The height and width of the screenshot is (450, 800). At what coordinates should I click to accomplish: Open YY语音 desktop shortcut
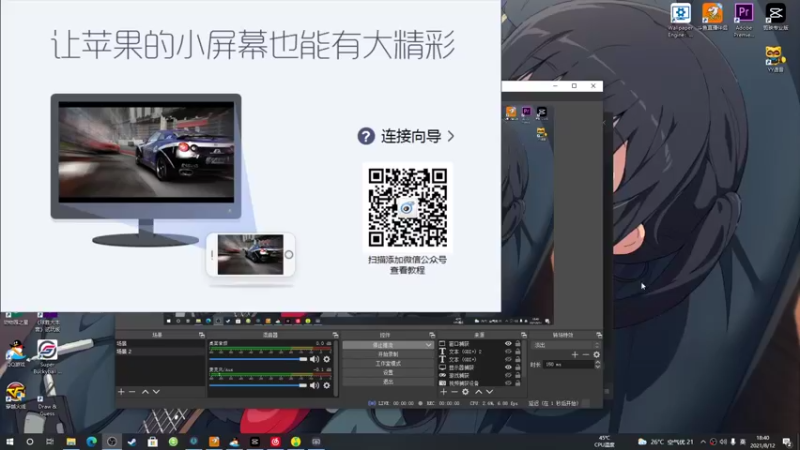tap(774, 59)
